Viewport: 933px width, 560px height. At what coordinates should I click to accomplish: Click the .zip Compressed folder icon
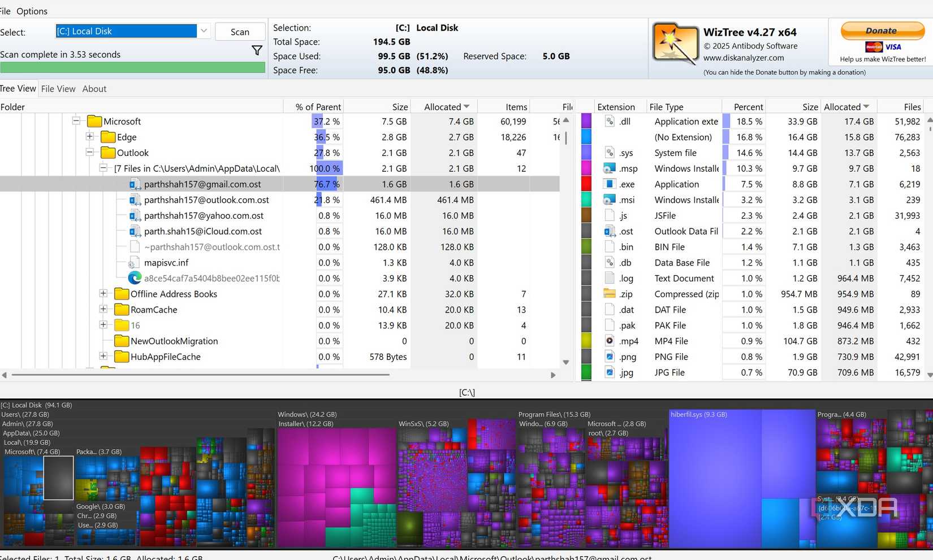point(610,294)
